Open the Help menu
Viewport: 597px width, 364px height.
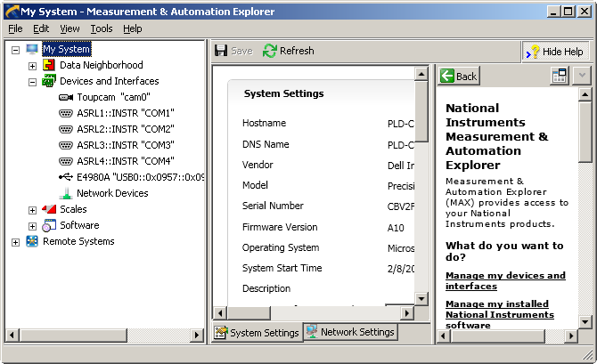pos(133,28)
